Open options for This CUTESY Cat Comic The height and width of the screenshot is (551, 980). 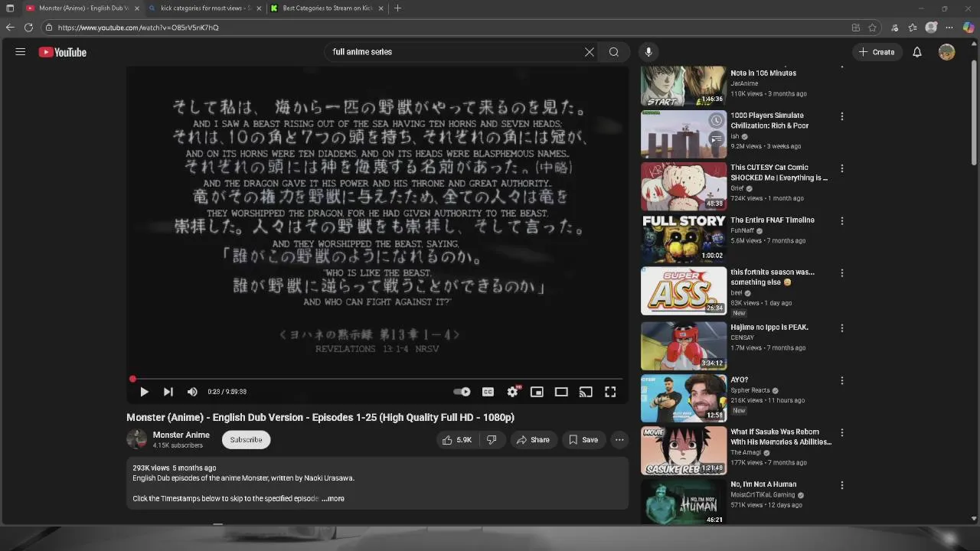[x=842, y=168]
